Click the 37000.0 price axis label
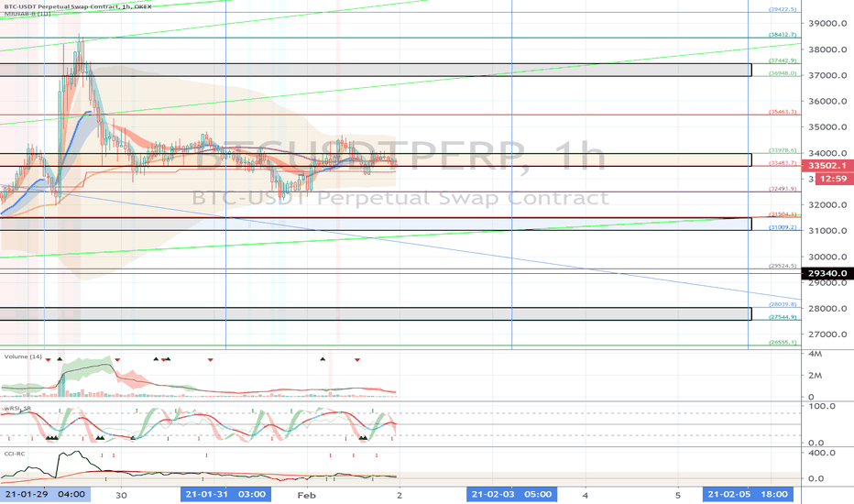 click(827, 75)
